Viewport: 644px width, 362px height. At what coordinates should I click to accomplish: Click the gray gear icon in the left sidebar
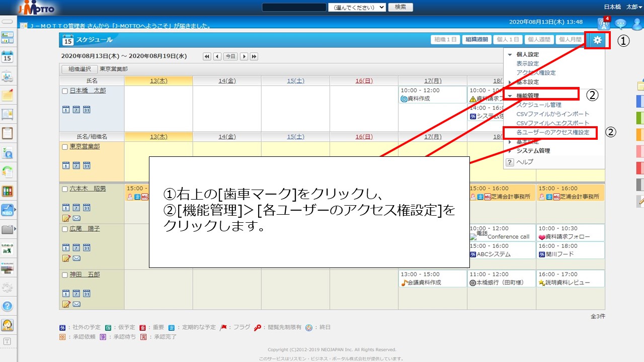8,287
